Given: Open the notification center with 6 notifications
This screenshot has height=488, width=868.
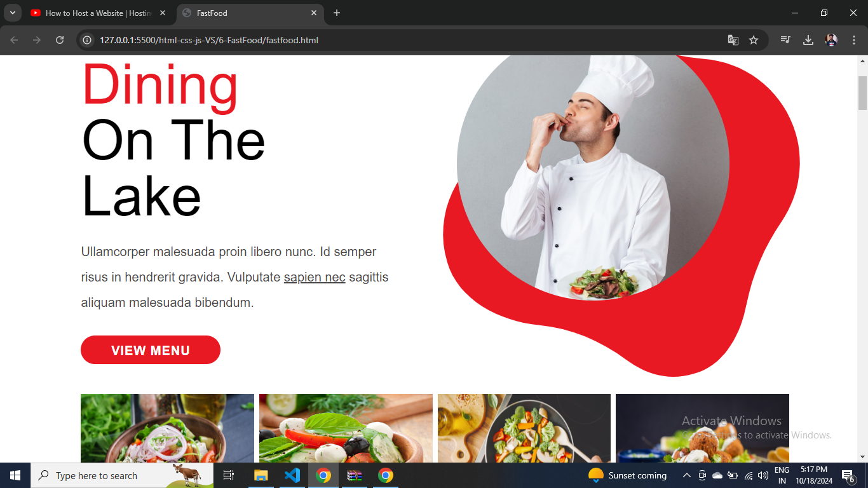Looking at the screenshot, I should point(848,475).
